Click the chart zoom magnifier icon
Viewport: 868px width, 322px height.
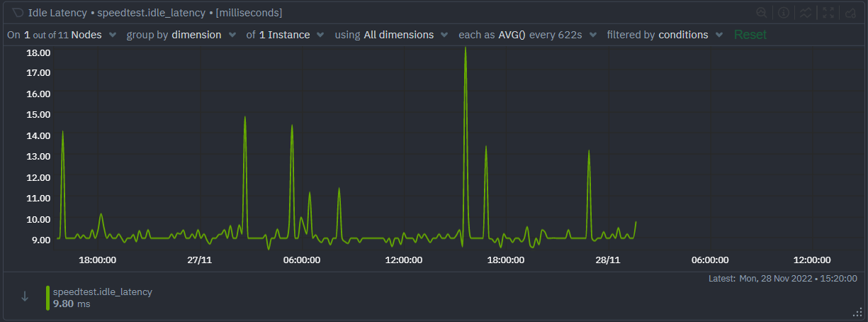762,13
